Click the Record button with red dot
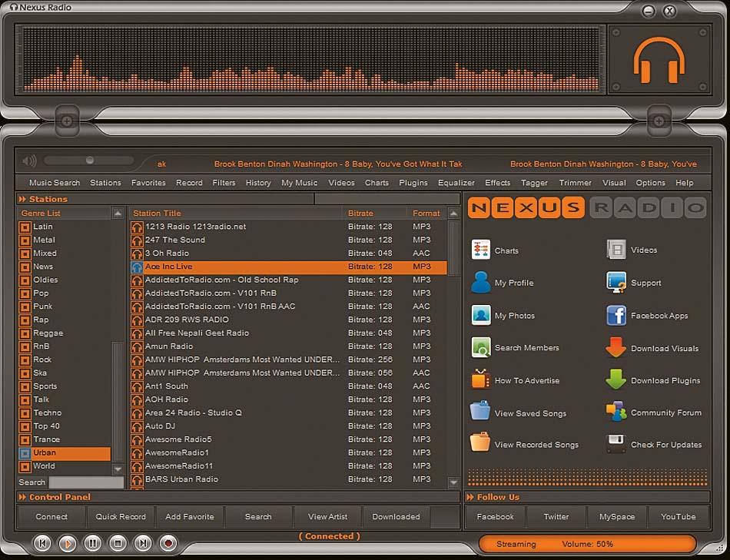 168,544
